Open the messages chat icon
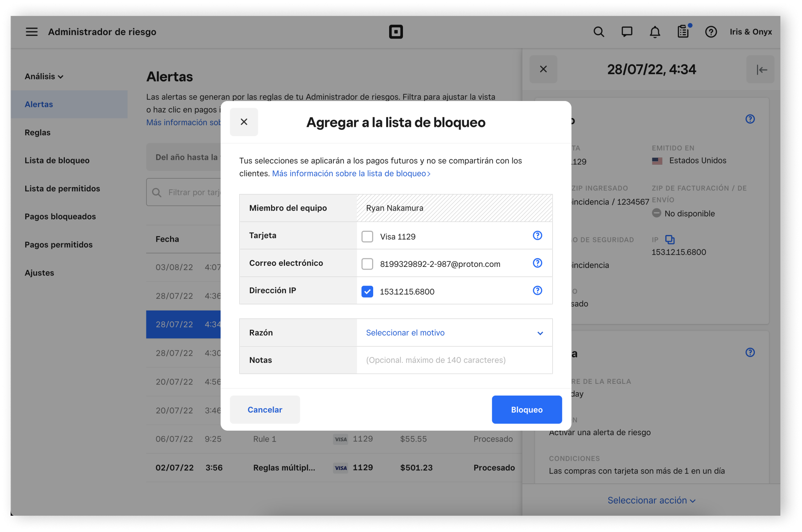This screenshot has width=802, height=532. (x=627, y=32)
